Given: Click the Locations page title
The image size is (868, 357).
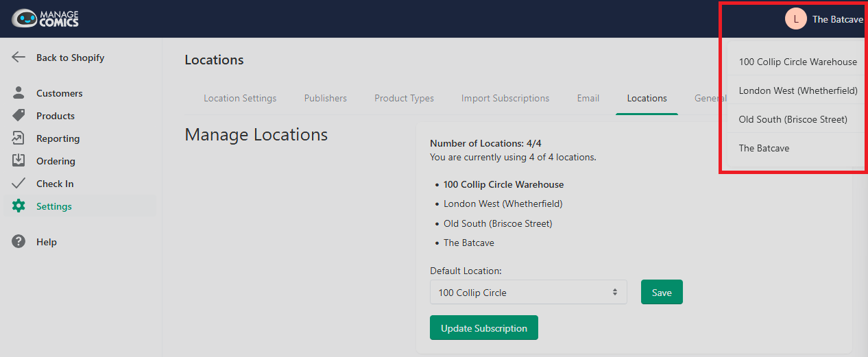Looking at the screenshot, I should [215, 60].
